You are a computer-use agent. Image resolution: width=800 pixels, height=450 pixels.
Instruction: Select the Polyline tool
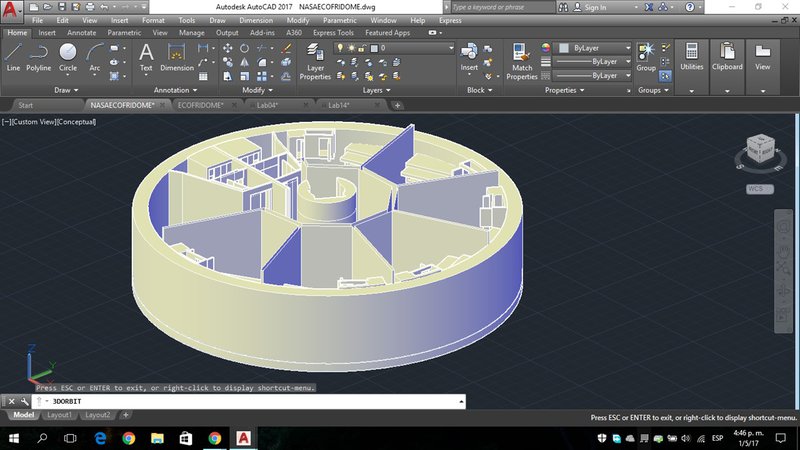click(39, 54)
